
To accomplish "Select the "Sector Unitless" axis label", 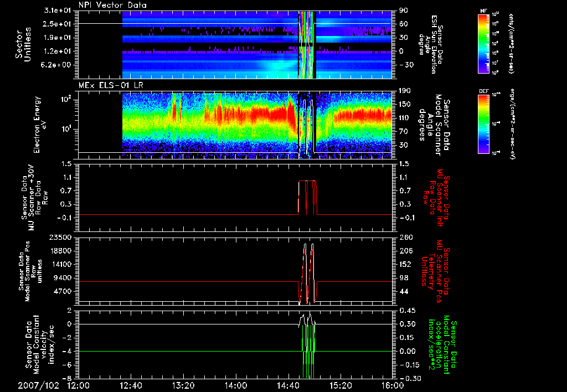I will pos(23,45).
